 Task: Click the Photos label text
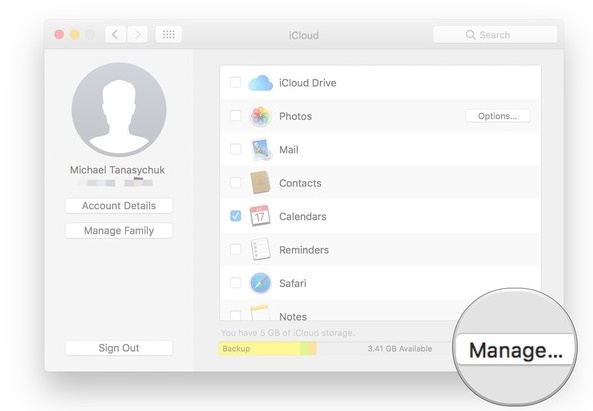point(295,116)
